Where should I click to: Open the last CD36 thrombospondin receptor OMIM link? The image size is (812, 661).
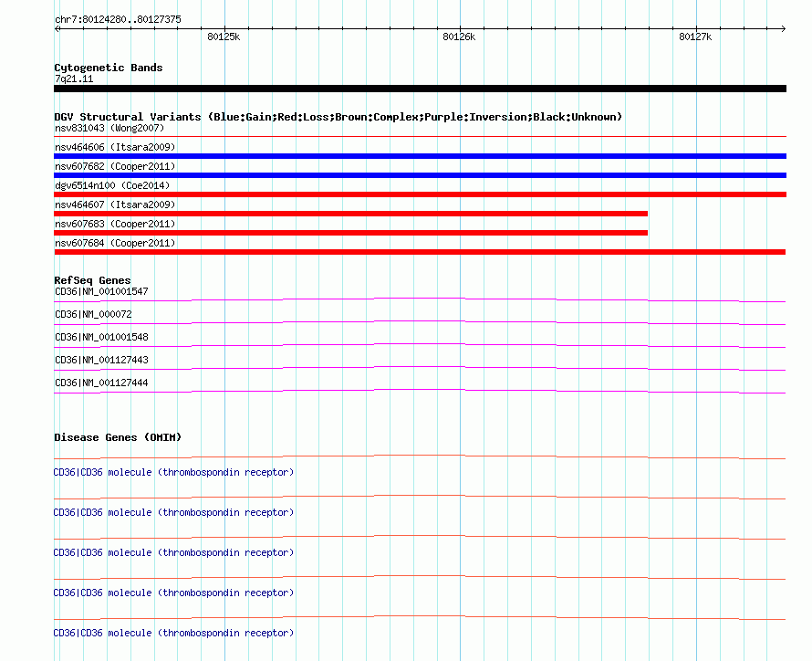(173, 633)
